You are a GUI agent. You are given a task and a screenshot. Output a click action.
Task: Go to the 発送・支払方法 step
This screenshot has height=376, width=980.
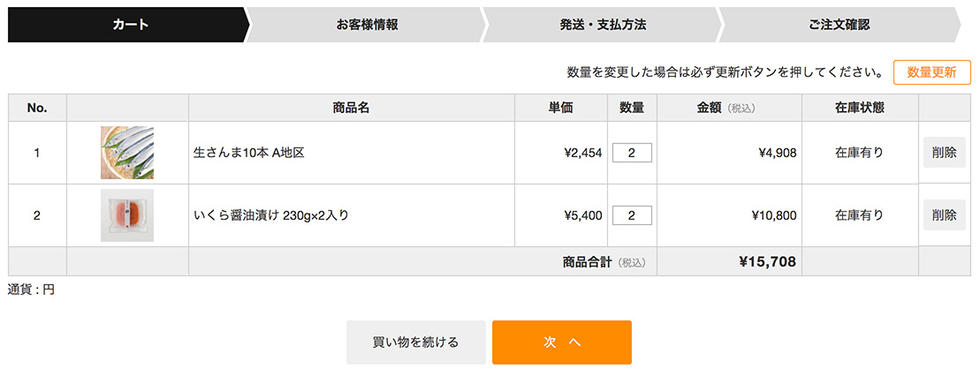coord(604,25)
